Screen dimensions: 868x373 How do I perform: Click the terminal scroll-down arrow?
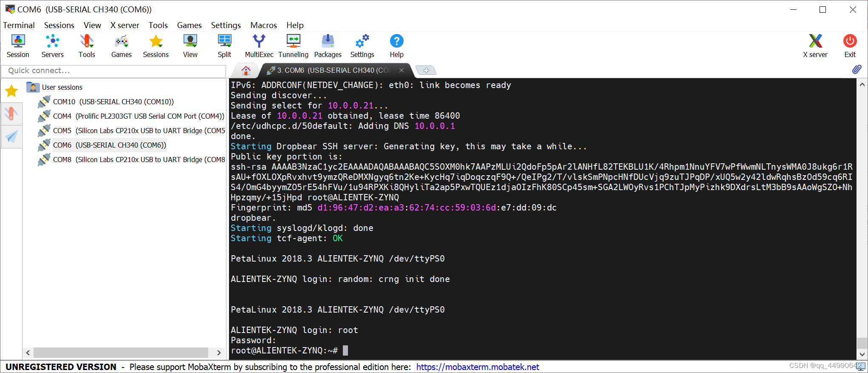coord(862,354)
